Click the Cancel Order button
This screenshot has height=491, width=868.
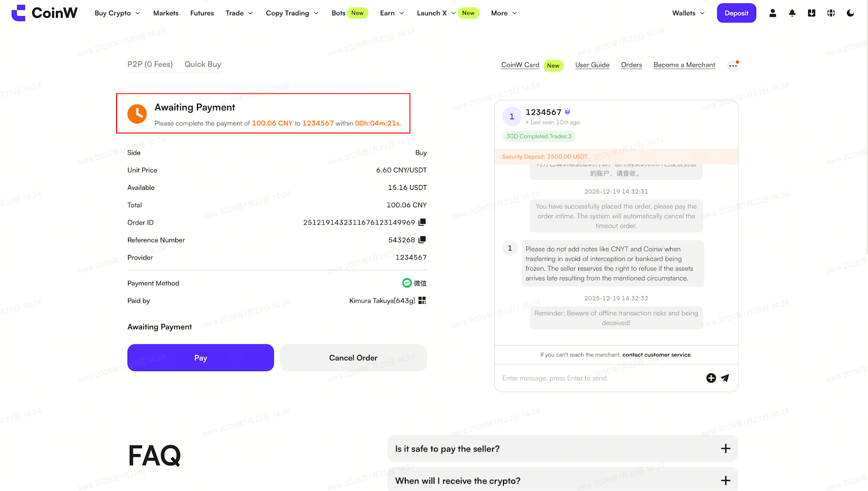point(353,358)
